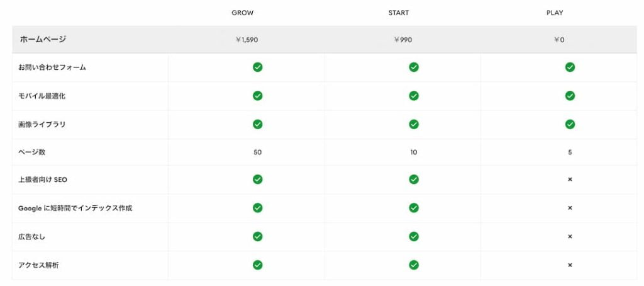The height and width of the screenshot is (286, 644).
Task: Click GROW checkmark for 上級者向け SEO
Action: (x=257, y=180)
